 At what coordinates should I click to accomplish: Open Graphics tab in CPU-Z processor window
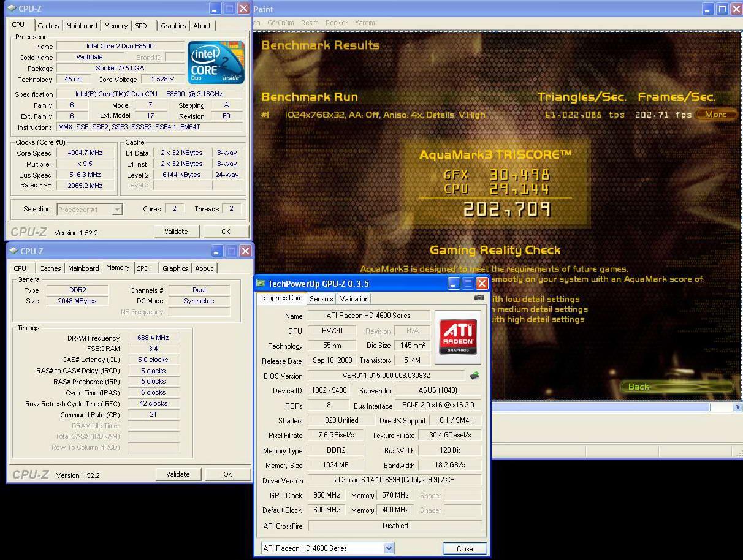[173, 26]
